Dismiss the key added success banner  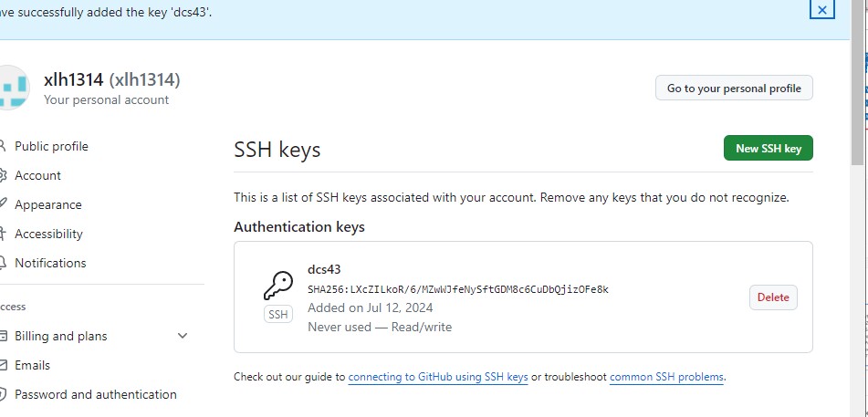click(x=821, y=10)
